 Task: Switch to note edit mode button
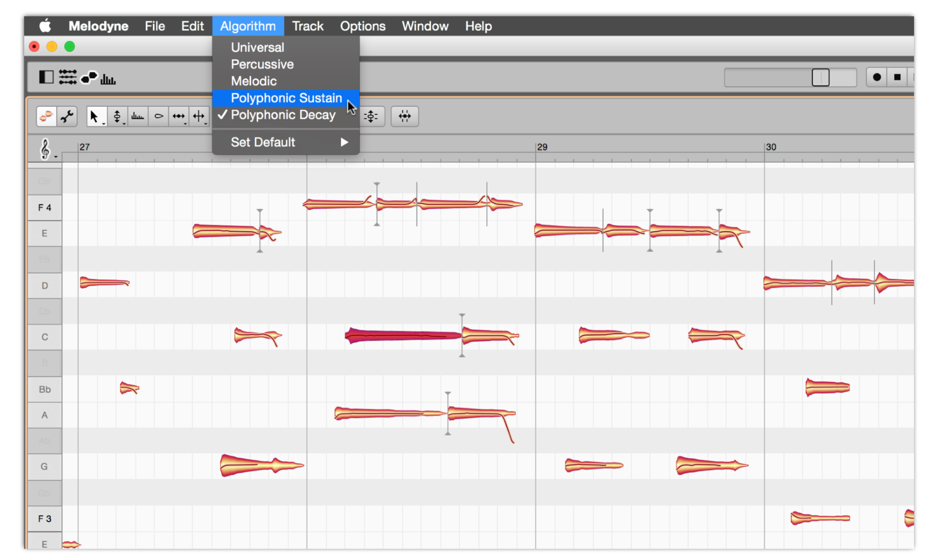coord(46,116)
